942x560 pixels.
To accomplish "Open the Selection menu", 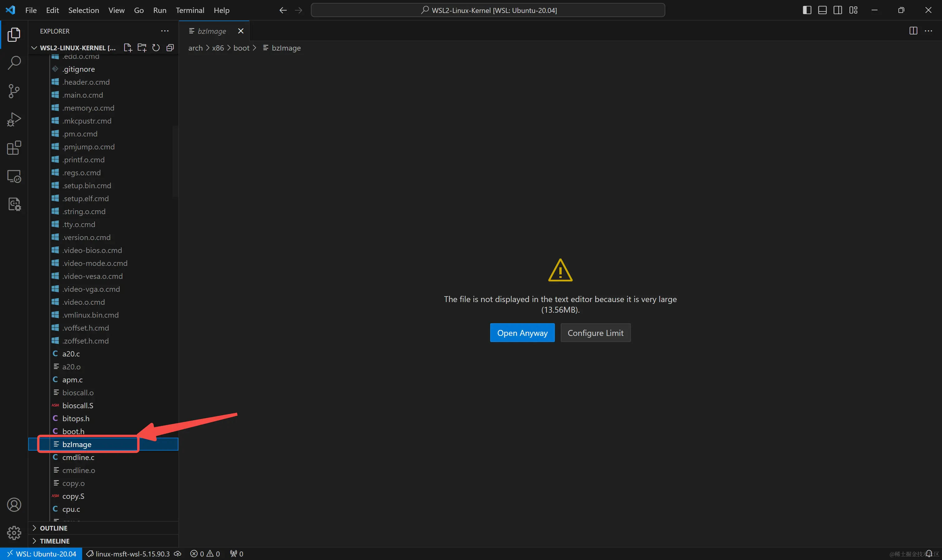I will [83, 10].
